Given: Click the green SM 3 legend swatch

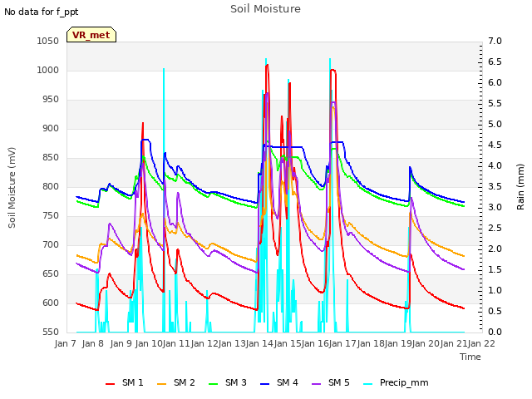Looking at the screenshot, I should tap(214, 383).
